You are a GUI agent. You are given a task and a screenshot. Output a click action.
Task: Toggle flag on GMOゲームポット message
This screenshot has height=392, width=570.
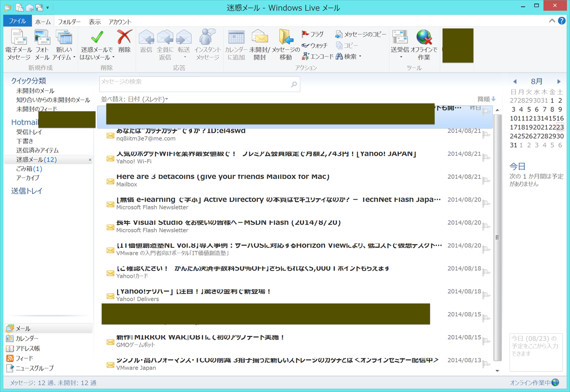click(x=486, y=342)
